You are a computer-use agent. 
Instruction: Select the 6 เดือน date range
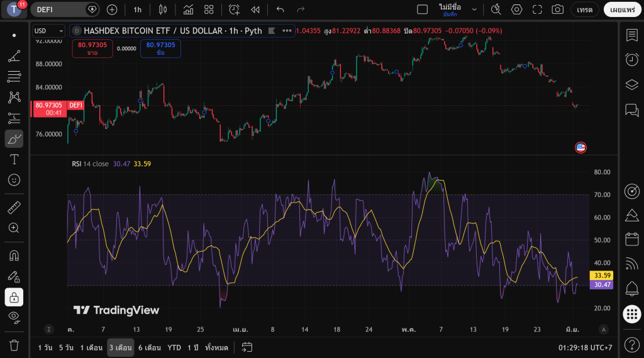point(150,348)
